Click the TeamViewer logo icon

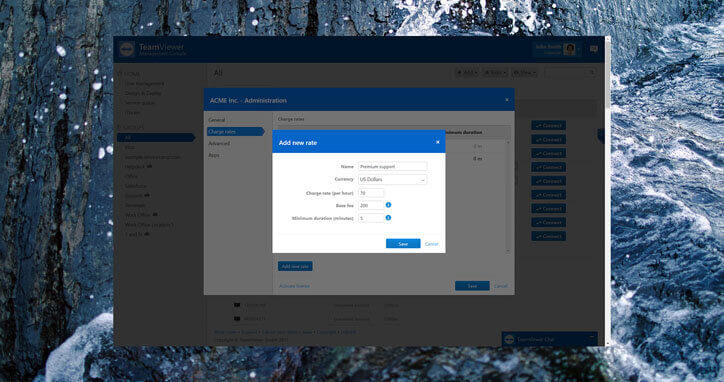127,49
